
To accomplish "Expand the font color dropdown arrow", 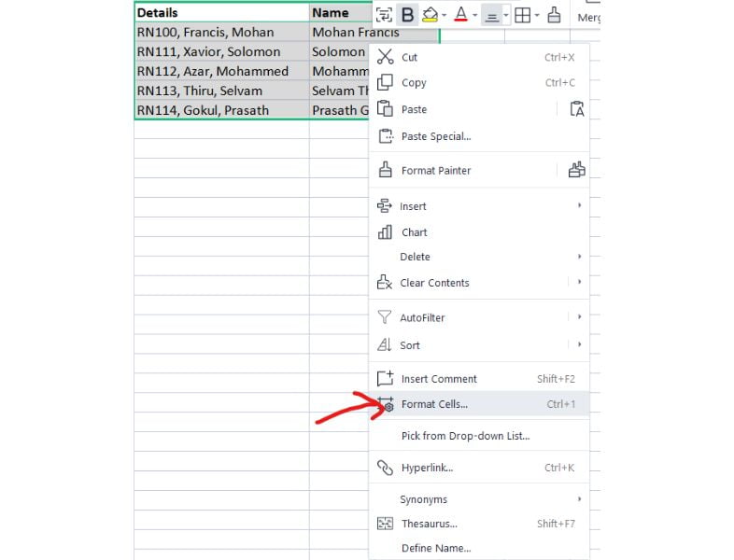I will (x=475, y=16).
